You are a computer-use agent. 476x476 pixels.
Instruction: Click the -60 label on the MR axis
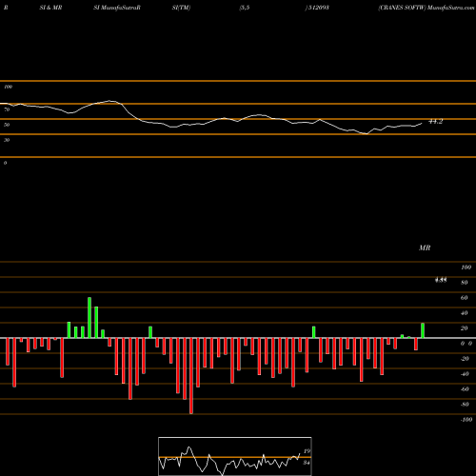coord(465,389)
